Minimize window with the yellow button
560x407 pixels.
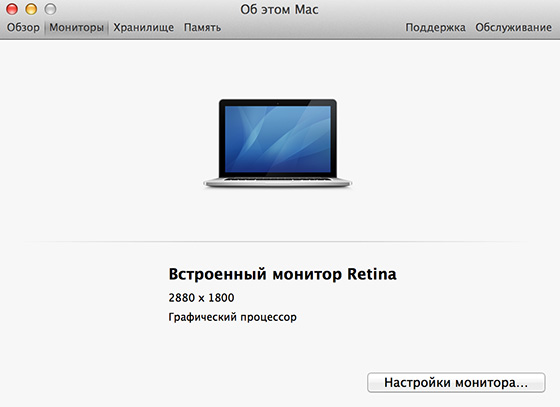tap(31, 9)
